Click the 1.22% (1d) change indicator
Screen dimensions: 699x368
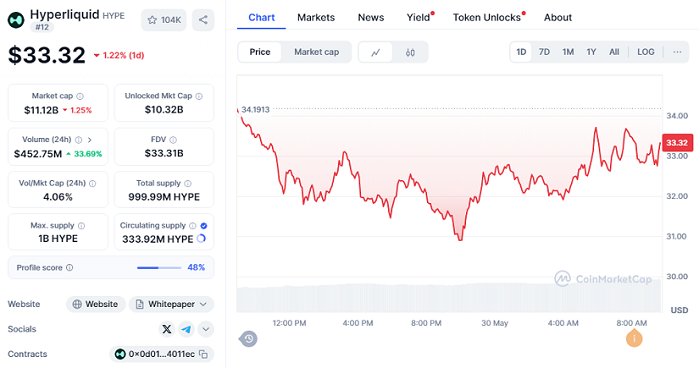(x=119, y=55)
